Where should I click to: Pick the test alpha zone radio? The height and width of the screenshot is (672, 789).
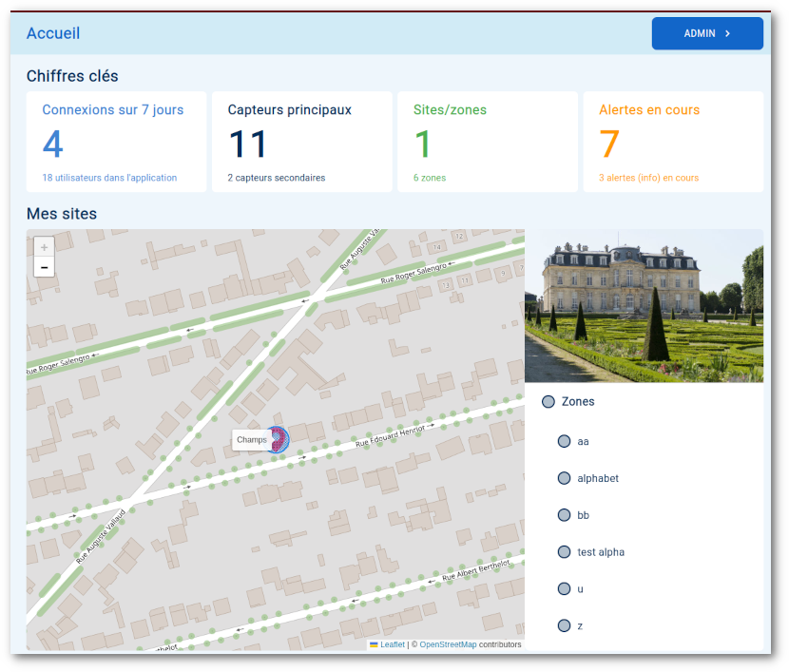pyautogui.click(x=564, y=552)
